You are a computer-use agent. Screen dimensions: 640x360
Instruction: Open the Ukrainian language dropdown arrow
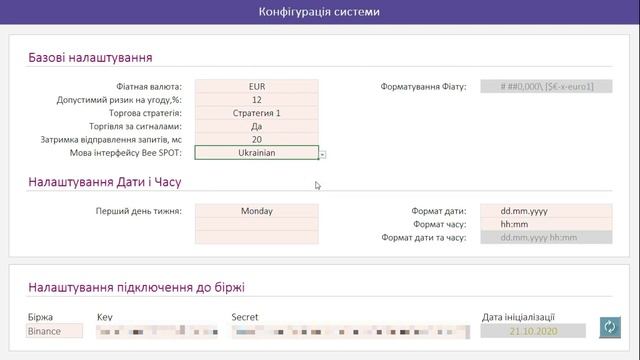(x=322, y=155)
